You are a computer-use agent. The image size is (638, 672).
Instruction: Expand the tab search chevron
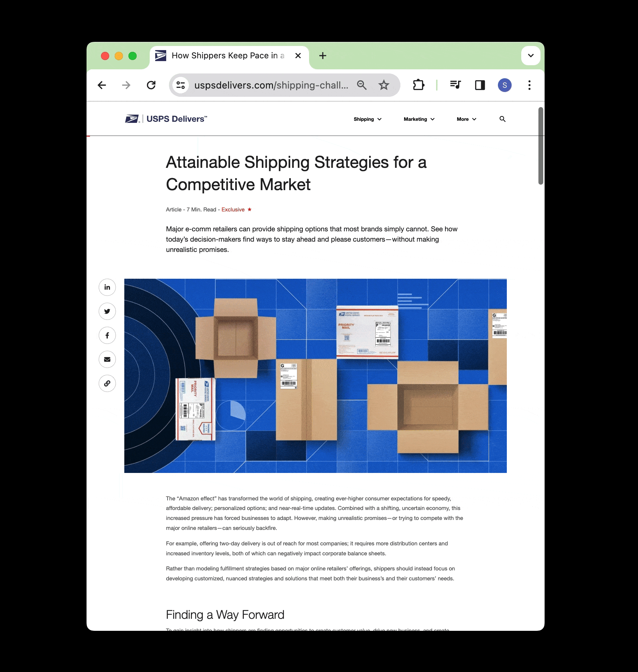(531, 56)
